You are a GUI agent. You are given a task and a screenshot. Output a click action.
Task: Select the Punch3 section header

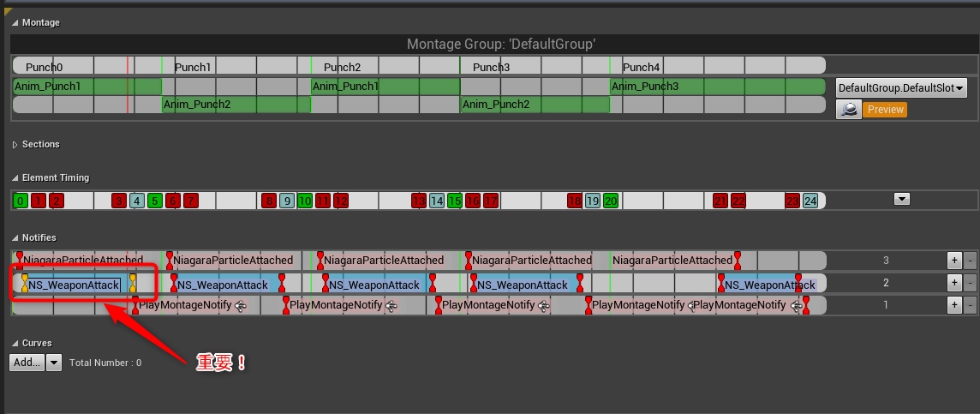coord(491,67)
